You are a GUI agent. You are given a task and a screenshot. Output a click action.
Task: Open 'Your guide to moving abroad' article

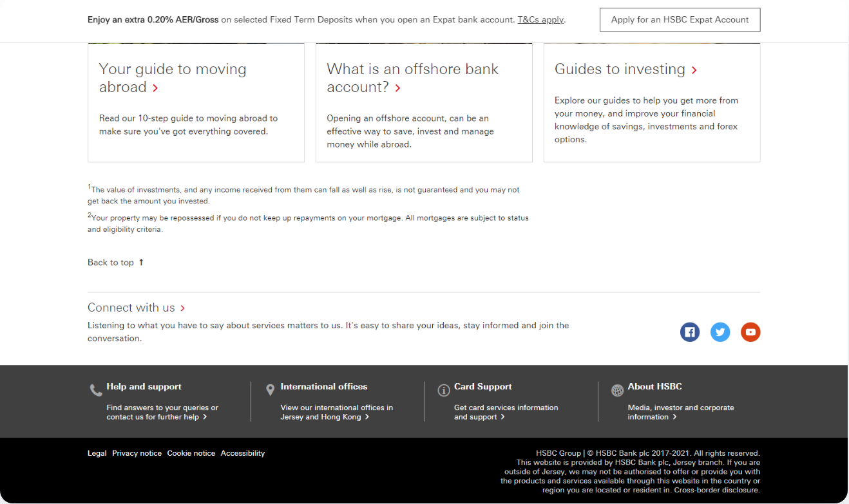173,78
